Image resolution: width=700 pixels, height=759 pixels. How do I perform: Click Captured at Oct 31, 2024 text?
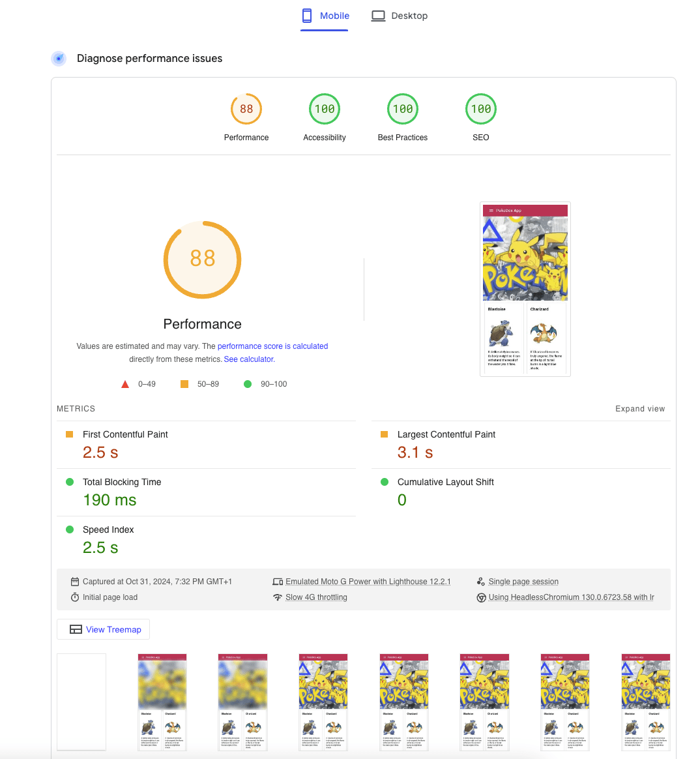[x=157, y=582]
